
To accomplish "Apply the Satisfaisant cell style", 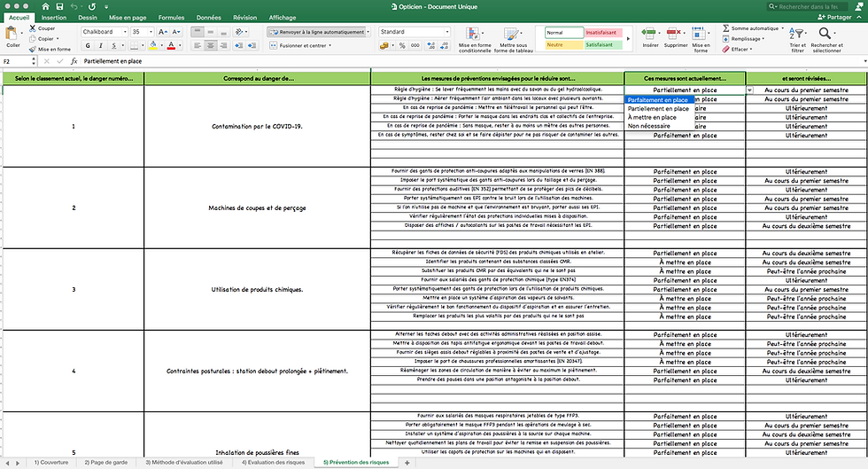I will point(603,45).
